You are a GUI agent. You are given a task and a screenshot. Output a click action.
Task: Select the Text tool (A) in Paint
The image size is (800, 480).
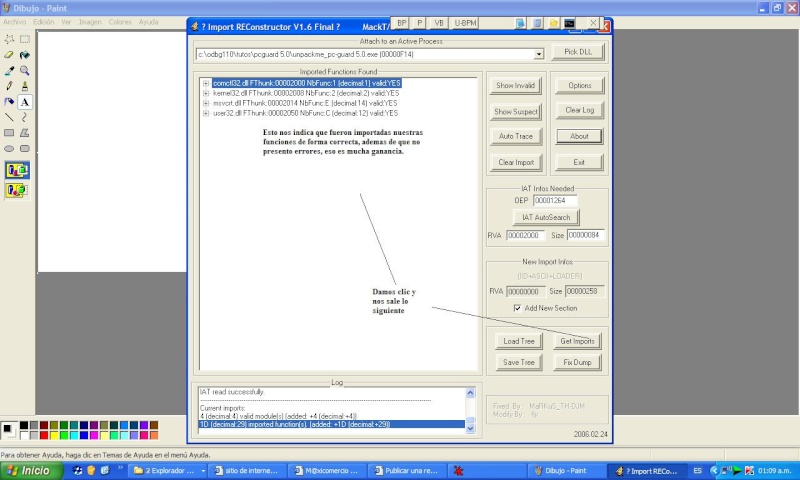point(24,102)
